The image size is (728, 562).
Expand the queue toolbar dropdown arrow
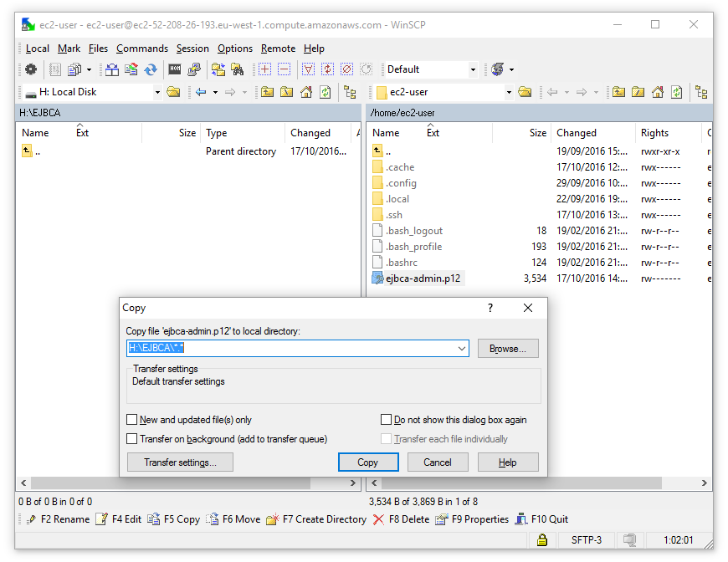click(89, 69)
